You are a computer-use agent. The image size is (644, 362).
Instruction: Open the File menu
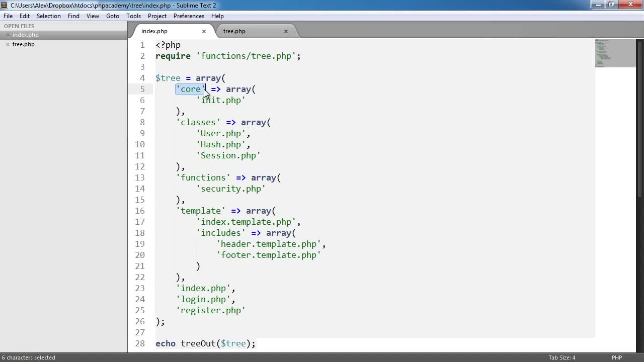[8, 16]
